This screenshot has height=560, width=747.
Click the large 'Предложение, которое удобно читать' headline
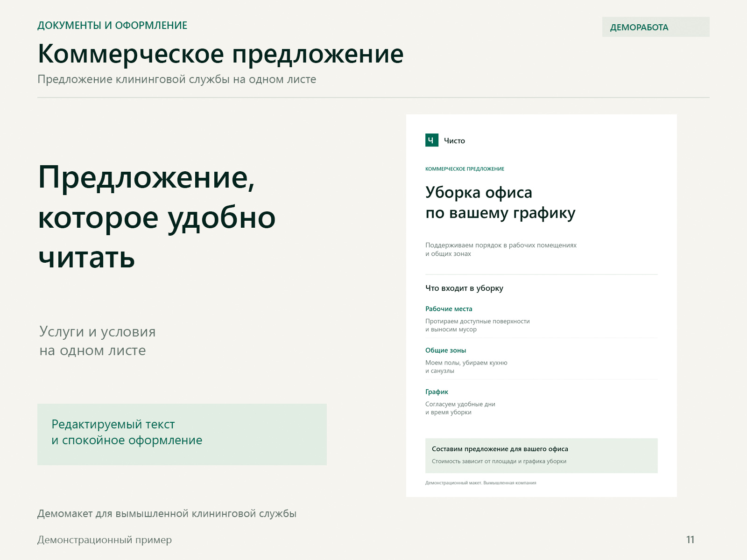point(157,217)
